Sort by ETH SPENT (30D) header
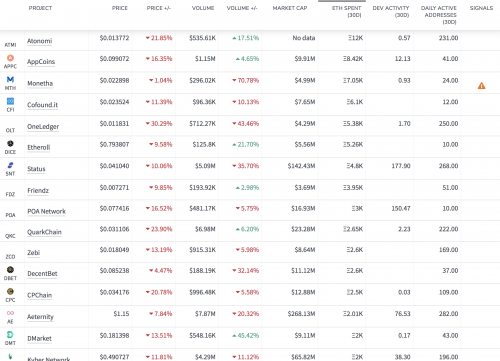Viewport: 500px width, 361px height. pos(347,11)
